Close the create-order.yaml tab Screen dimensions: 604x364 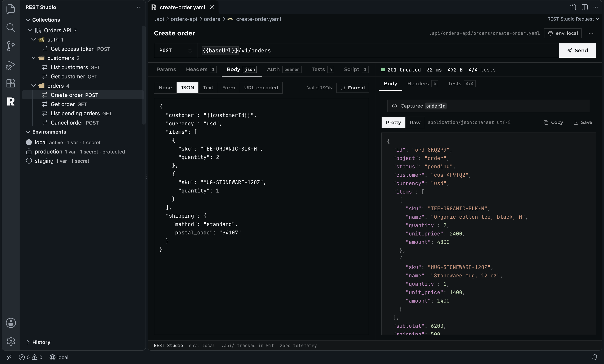(212, 7)
